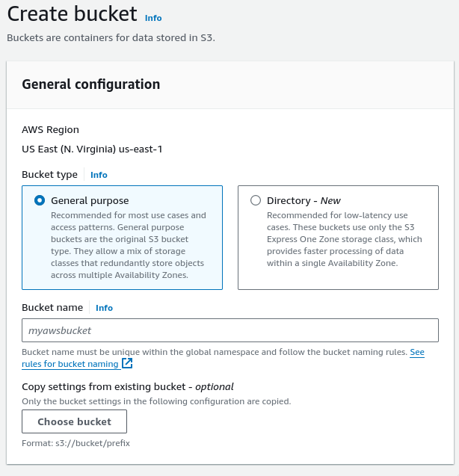
Task: Click the Bucket name field label
Action: coord(52,308)
